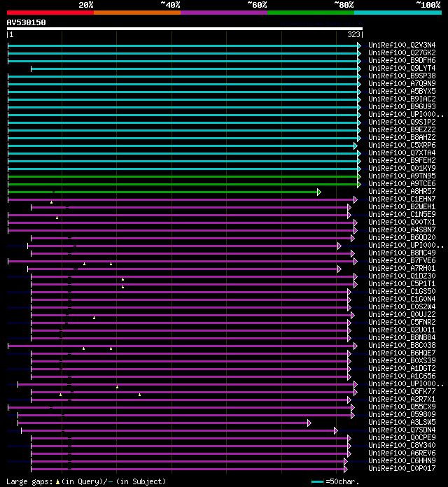This screenshot has height=487, width=448.
Task: Select the UniRef100_Q6FK77 label
Action: click(x=402, y=391)
